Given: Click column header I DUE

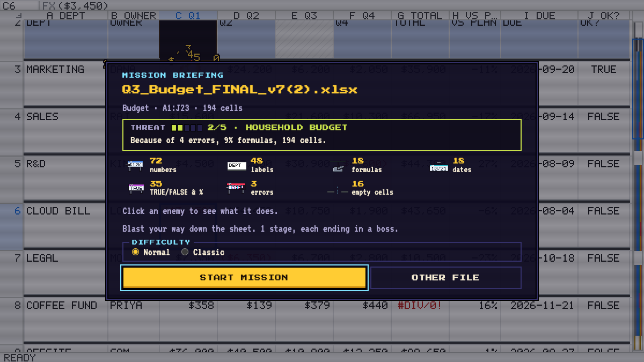Looking at the screenshot, I should point(539,16).
